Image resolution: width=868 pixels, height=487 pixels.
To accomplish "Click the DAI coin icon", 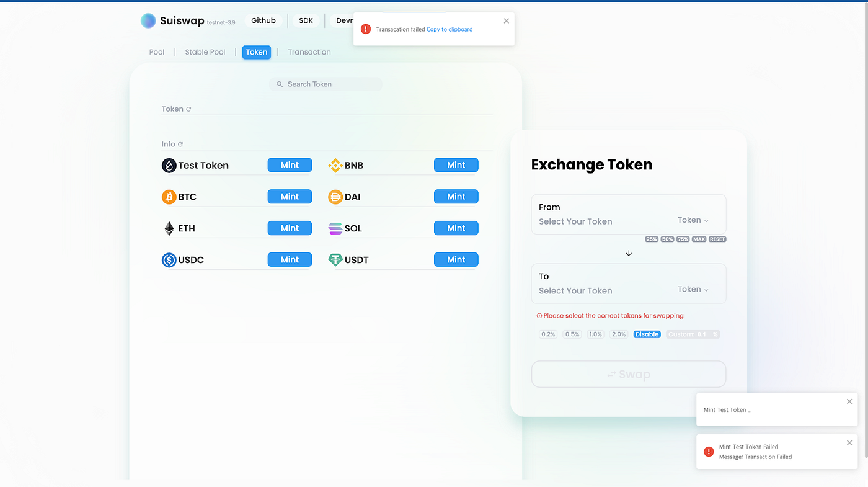I will (335, 197).
